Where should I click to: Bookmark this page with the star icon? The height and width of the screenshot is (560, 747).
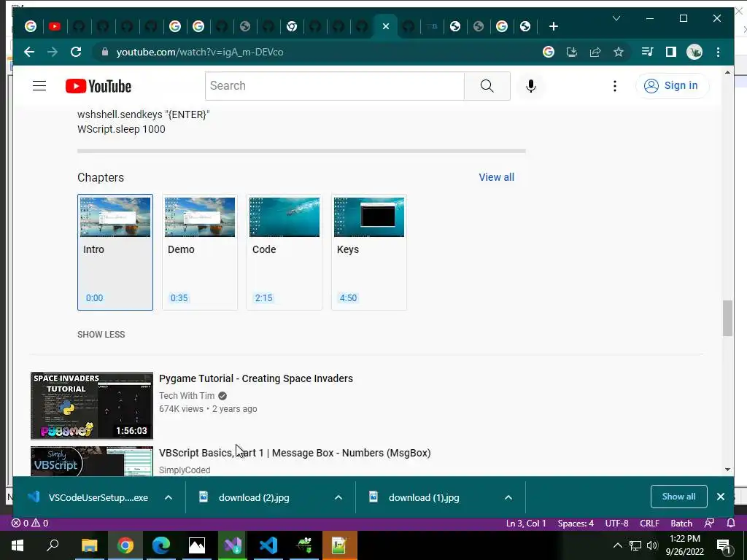pyautogui.click(x=619, y=52)
